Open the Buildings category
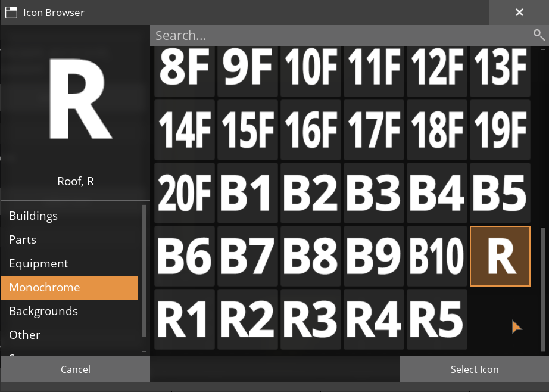This screenshot has height=392, width=549. [70, 216]
